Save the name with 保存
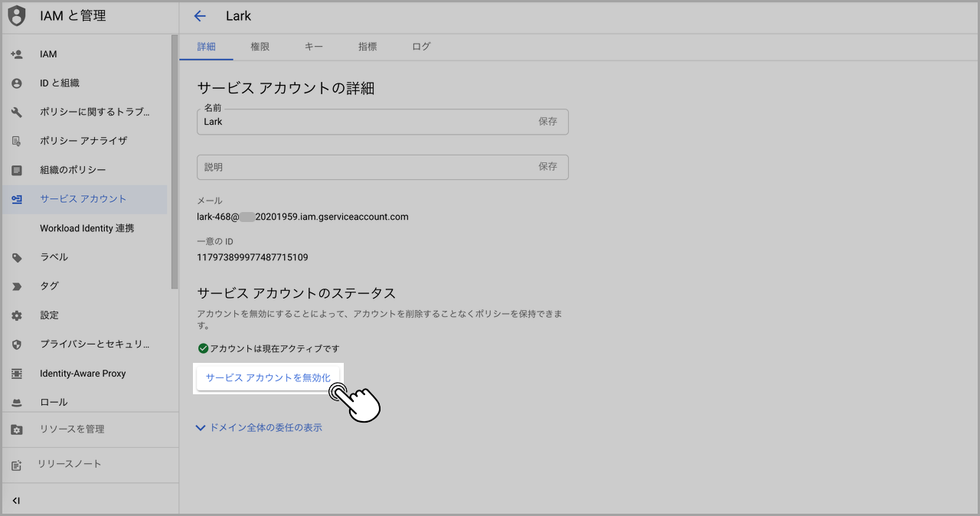The image size is (980, 516). (547, 122)
